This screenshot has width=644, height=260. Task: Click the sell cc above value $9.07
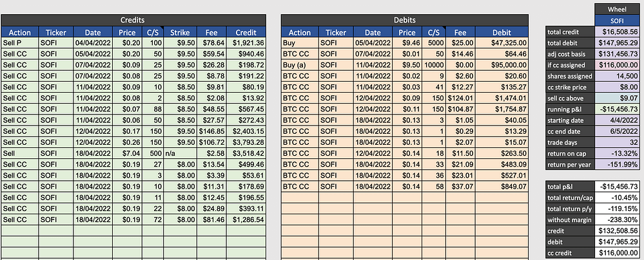click(x=618, y=98)
